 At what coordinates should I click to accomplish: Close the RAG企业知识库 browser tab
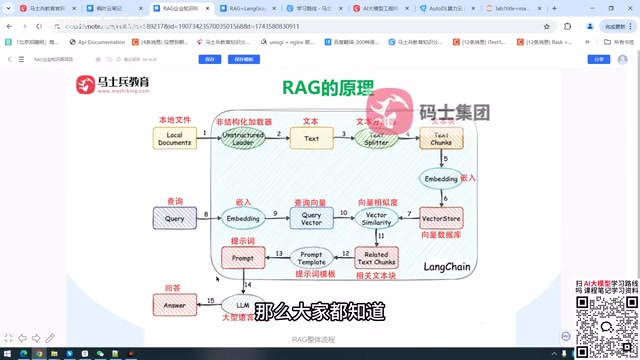pyautogui.click(x=207, y=8)
